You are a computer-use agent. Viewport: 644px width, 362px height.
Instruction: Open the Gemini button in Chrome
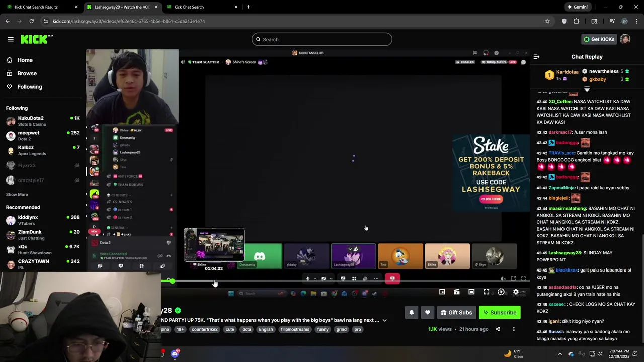[577, 7]
